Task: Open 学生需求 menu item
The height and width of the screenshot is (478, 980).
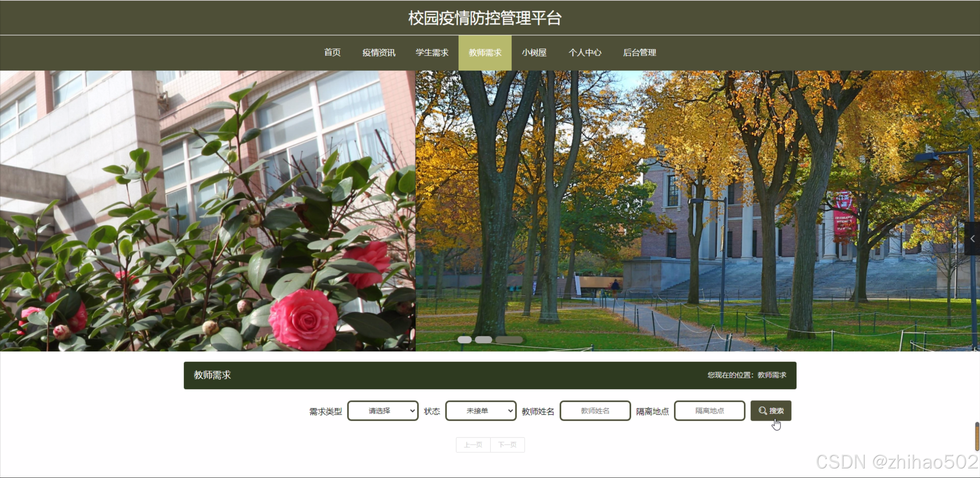Action: [432, 52]
